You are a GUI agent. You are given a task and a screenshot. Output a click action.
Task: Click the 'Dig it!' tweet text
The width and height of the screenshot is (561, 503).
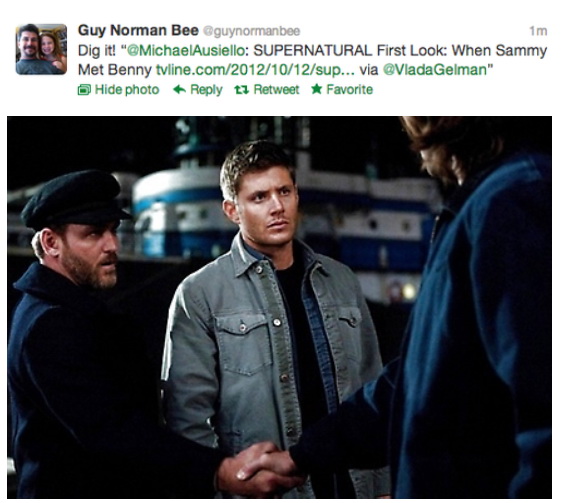97,50
